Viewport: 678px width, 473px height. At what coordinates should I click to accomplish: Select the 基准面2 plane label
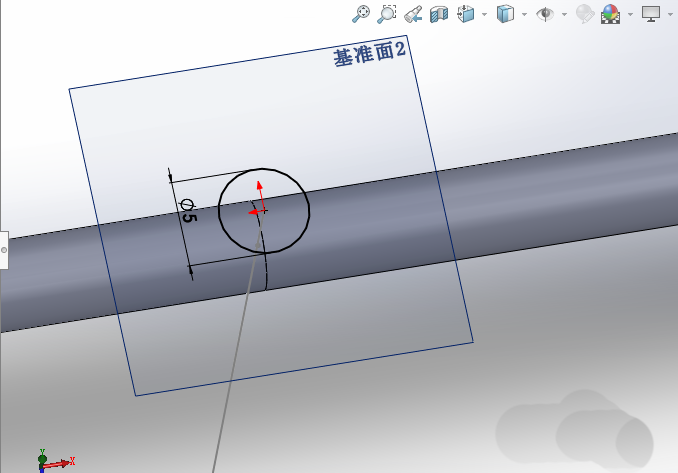click(370, 54)
